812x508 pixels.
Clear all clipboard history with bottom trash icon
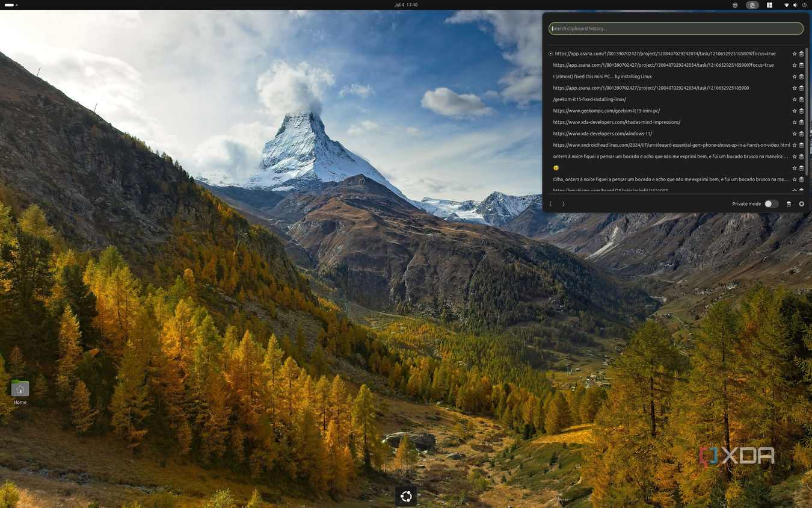pos(789,204)
